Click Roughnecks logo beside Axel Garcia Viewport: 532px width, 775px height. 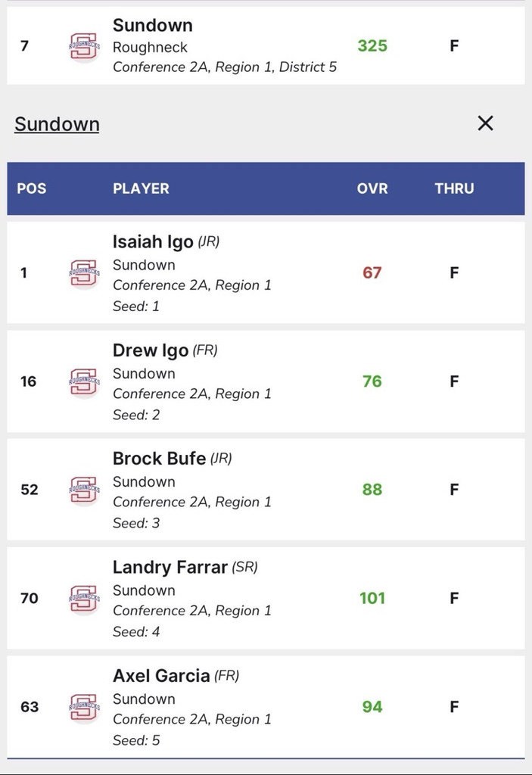point(83,707)
